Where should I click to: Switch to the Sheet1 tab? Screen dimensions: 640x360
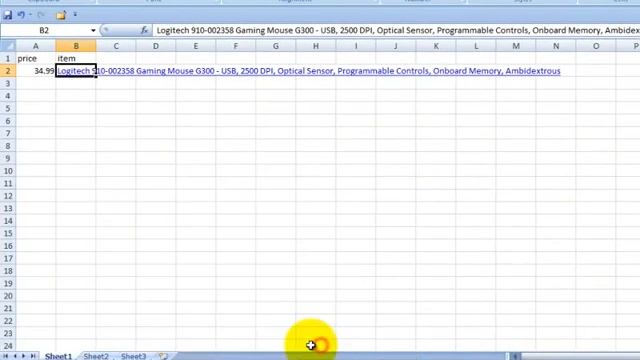pos(58,356)
